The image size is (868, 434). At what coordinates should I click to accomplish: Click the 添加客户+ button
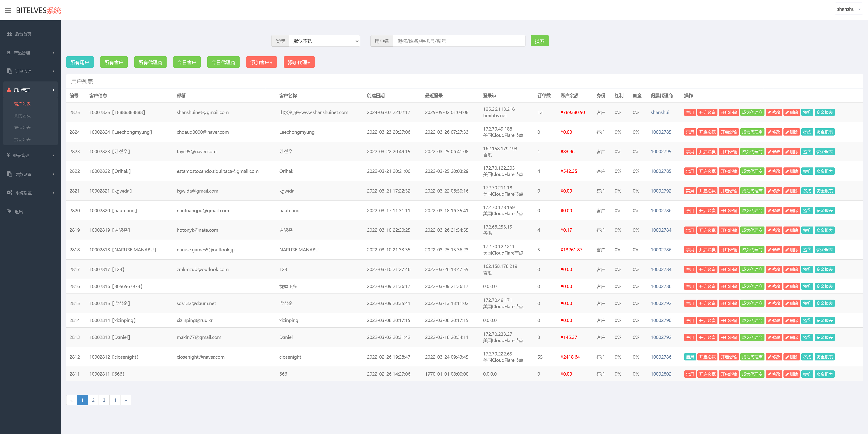tap(261, 62)
